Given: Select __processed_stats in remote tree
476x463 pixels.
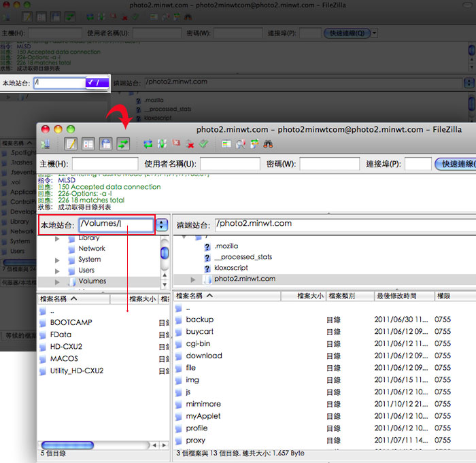Looking at the screenshot, I should coord(243,257).
